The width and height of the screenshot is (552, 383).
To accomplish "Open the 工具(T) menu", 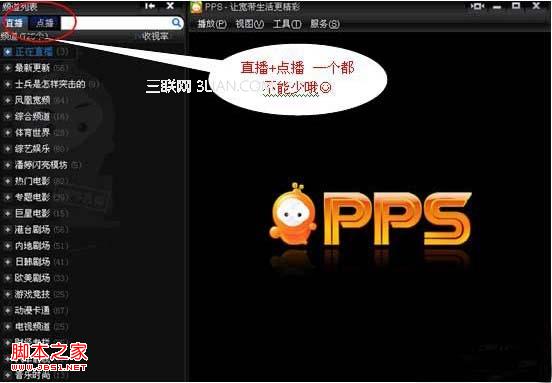I will pyautogui.click(x=287, y=24).
